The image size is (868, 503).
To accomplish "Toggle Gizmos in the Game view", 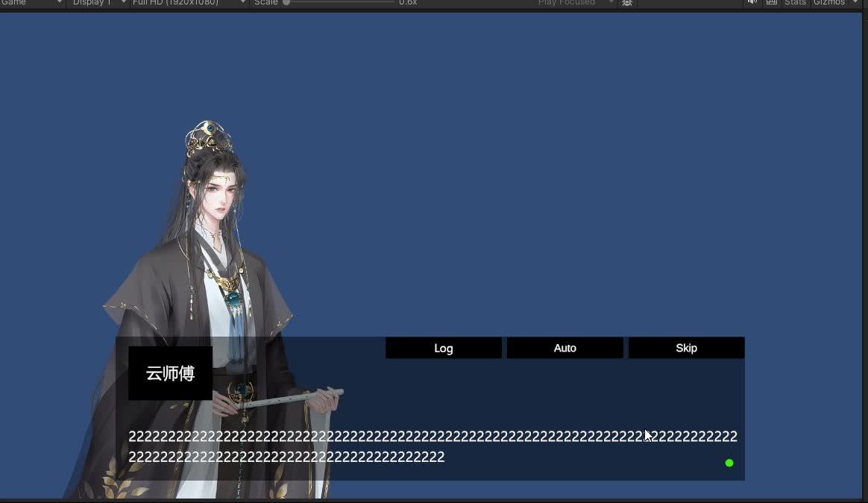I will point(828,2).
